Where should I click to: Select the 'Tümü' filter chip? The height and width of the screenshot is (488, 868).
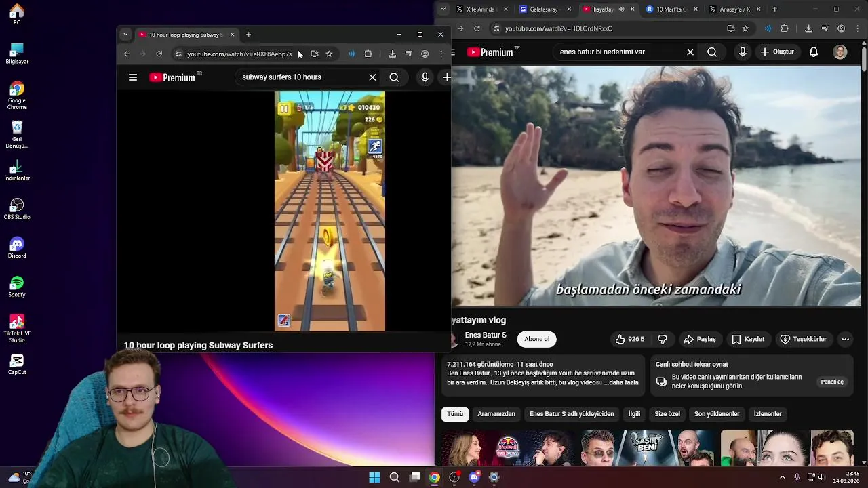tap(455, 414)
